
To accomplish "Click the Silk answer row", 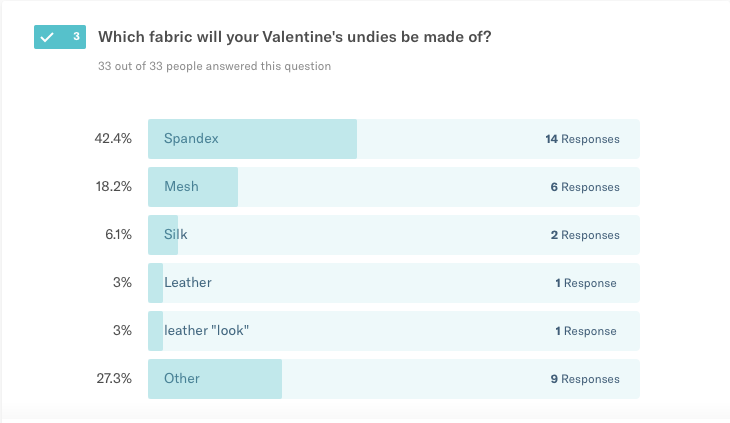I will [x=394, y=235].
